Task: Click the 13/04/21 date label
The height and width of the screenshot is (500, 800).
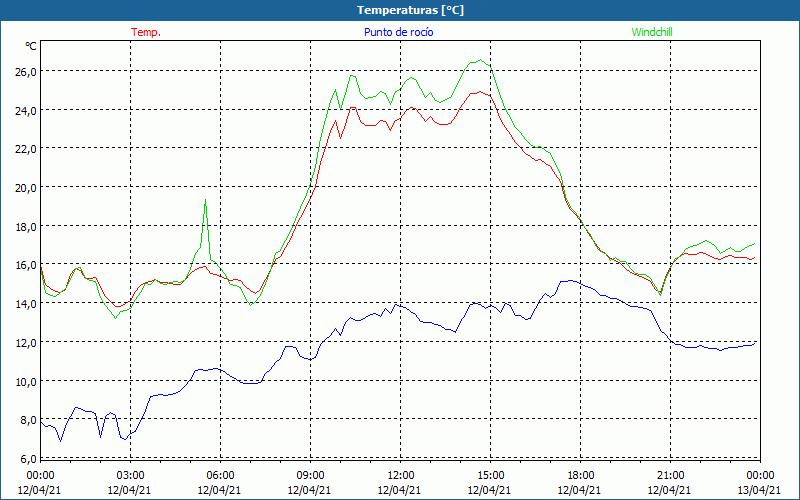Action: click(759, 490)
